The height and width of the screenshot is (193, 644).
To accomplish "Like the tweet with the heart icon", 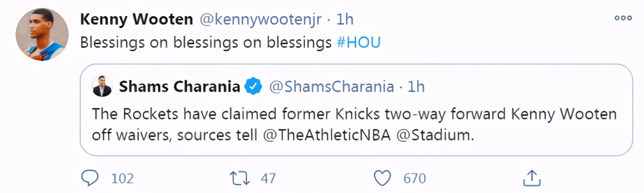I will coord(383,178).
